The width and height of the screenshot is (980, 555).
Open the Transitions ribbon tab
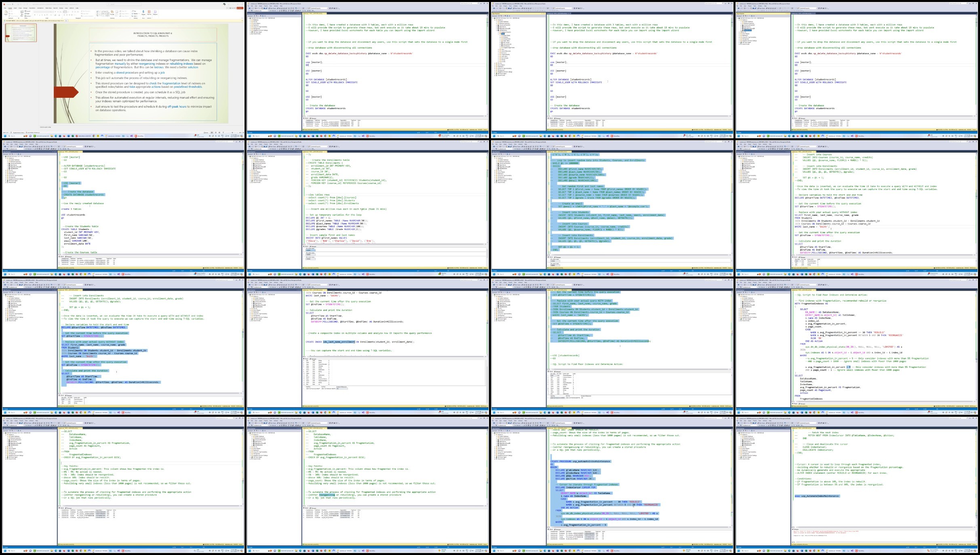[x=32, y=8]
